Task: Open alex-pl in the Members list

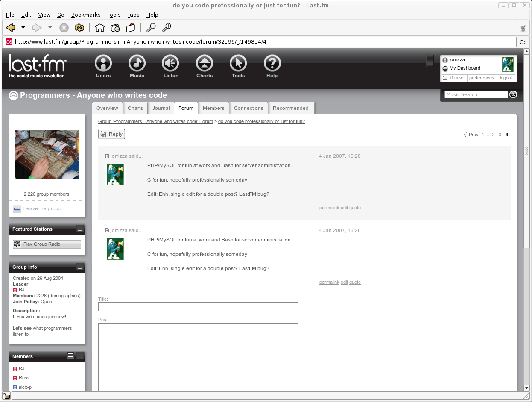Action: point(26,387)
